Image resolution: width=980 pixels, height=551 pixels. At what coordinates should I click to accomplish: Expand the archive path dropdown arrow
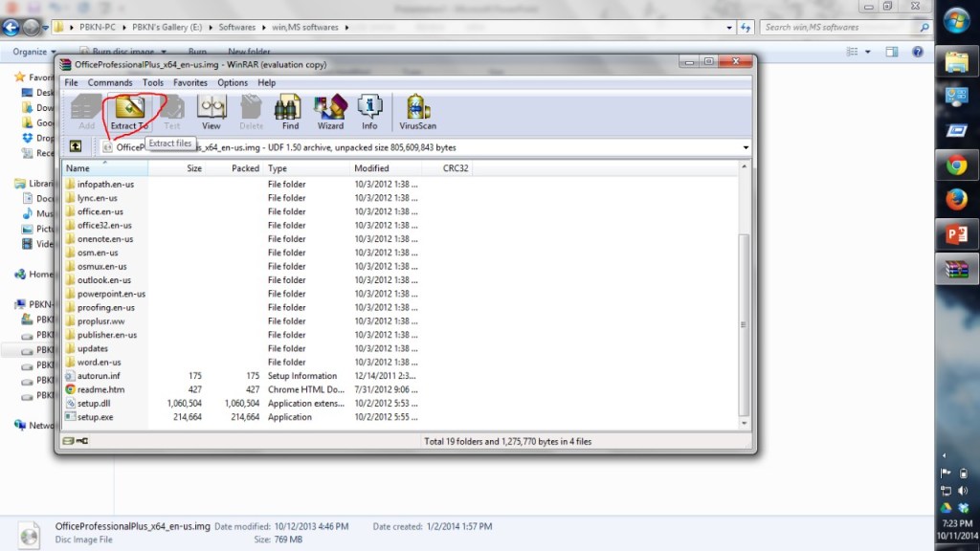click(745, 147)
